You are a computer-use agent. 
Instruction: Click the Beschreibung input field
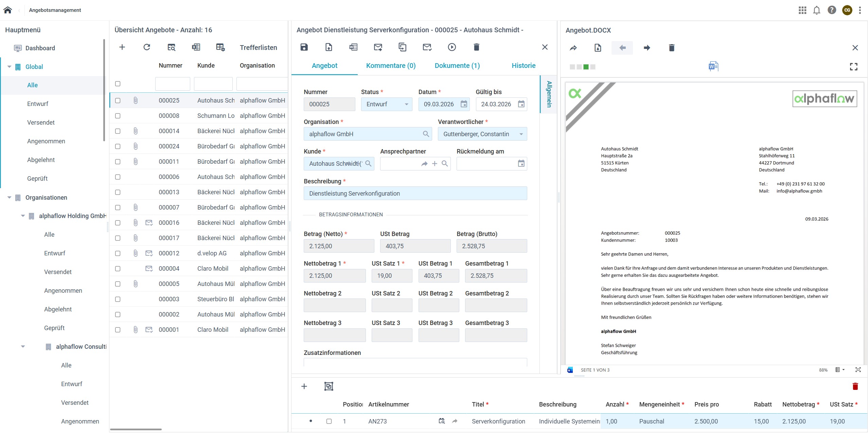tap(415, 194)
